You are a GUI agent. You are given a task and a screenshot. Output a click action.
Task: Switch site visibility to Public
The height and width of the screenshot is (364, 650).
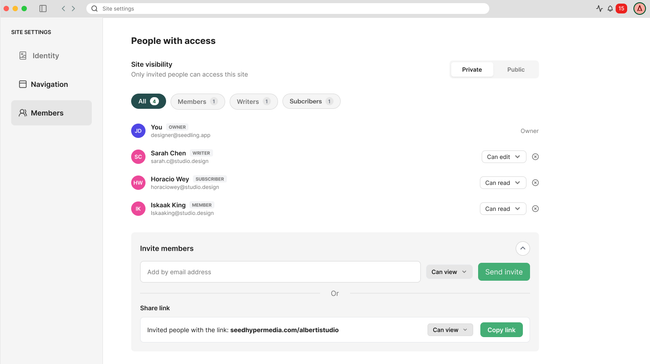tap(516, 70)
